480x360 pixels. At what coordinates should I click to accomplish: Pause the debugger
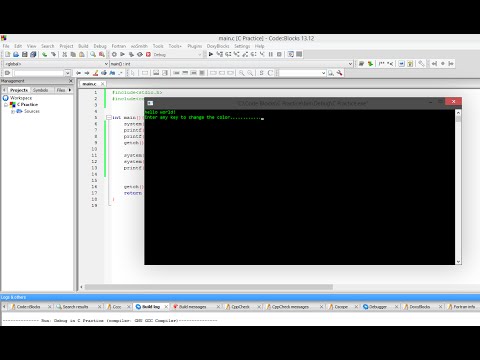click(271, 54)
